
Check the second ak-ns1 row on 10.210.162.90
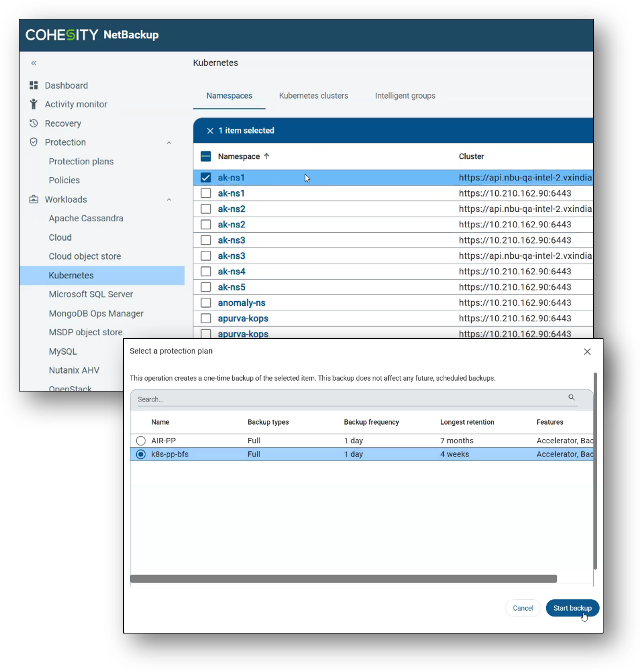coord(206,193)
